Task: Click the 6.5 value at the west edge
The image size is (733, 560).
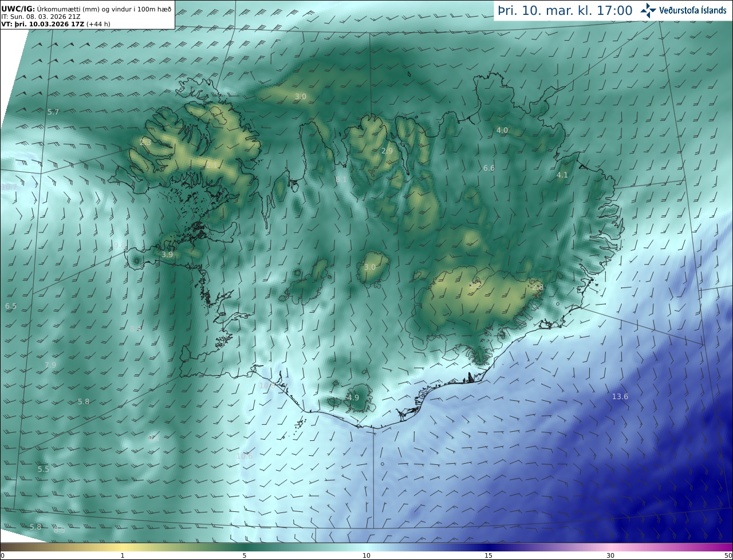Action: [x=11, y=307]
